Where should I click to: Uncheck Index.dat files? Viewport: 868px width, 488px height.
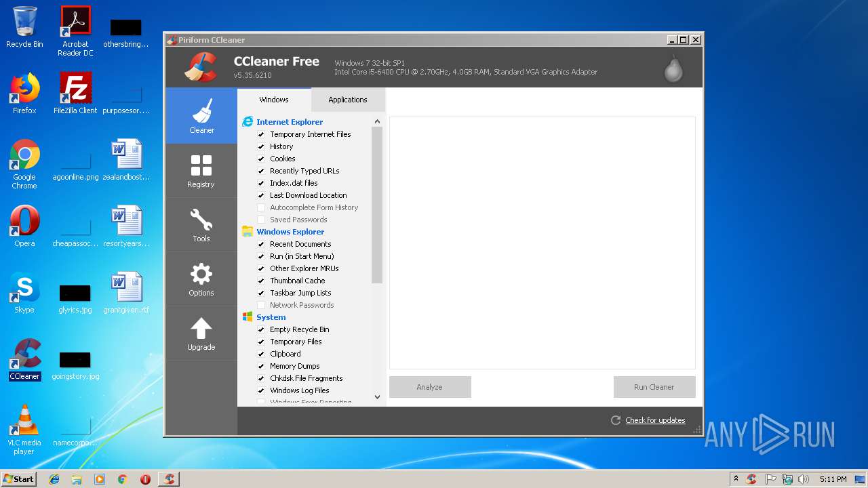click(x=261, y=183)
